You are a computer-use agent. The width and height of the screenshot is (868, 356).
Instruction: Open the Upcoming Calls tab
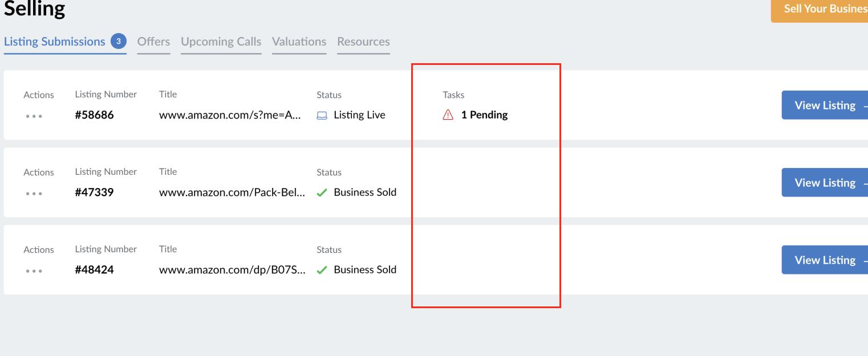[x=221, y=42]
